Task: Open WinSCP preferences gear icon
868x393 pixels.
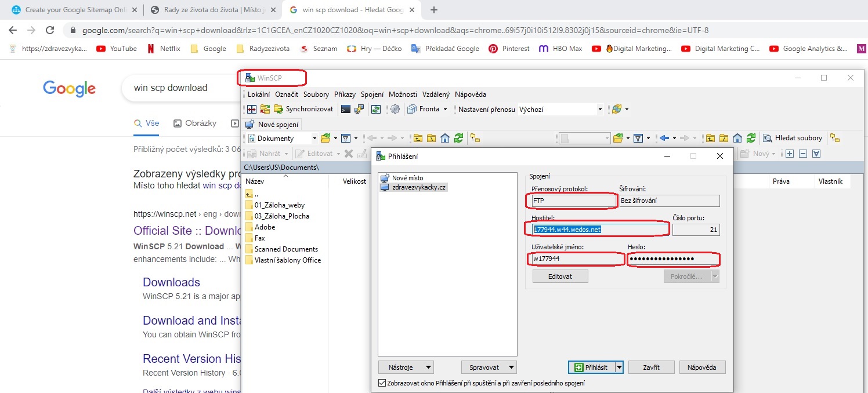Action: [x=395, y=109]
